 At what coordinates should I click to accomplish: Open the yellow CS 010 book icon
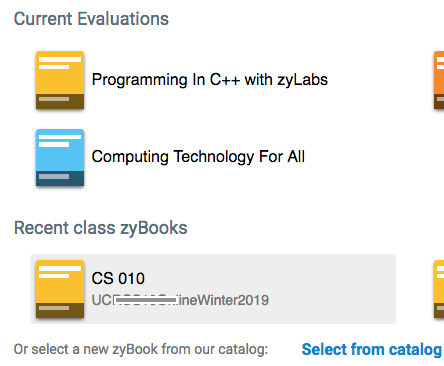pyautogui.click(x=60, y=289)
